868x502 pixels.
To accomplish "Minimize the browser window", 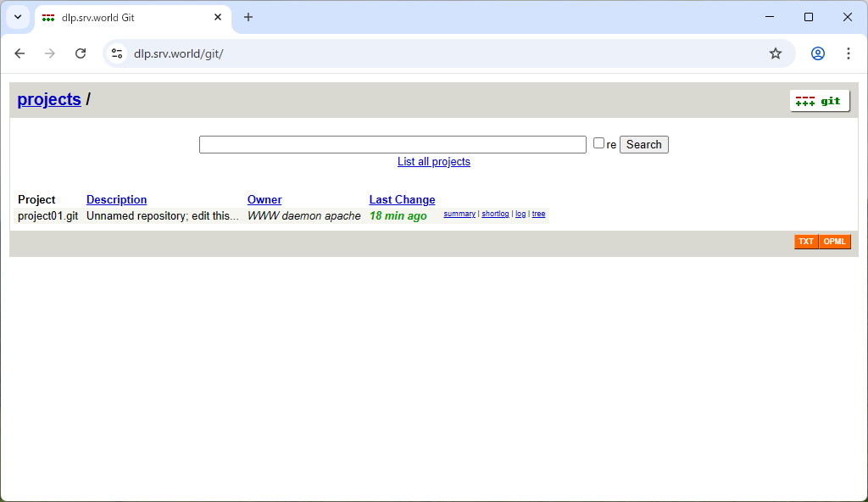I will pyautogui.click(x=770, y=17).
